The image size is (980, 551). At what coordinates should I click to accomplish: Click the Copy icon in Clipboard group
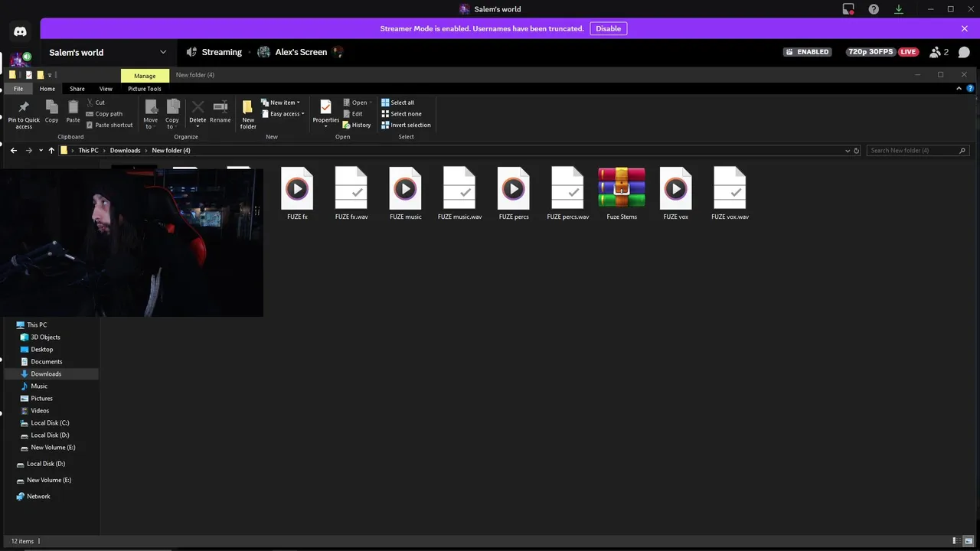click(x=51, y=107)
